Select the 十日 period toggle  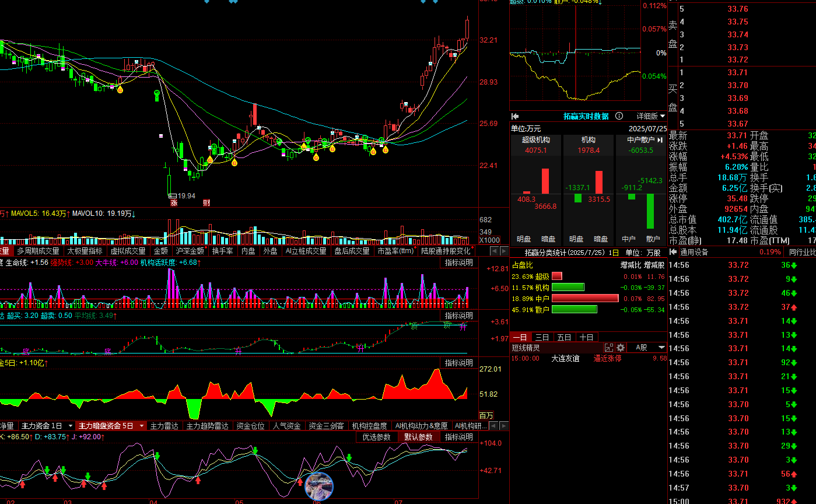pos(586,337)
